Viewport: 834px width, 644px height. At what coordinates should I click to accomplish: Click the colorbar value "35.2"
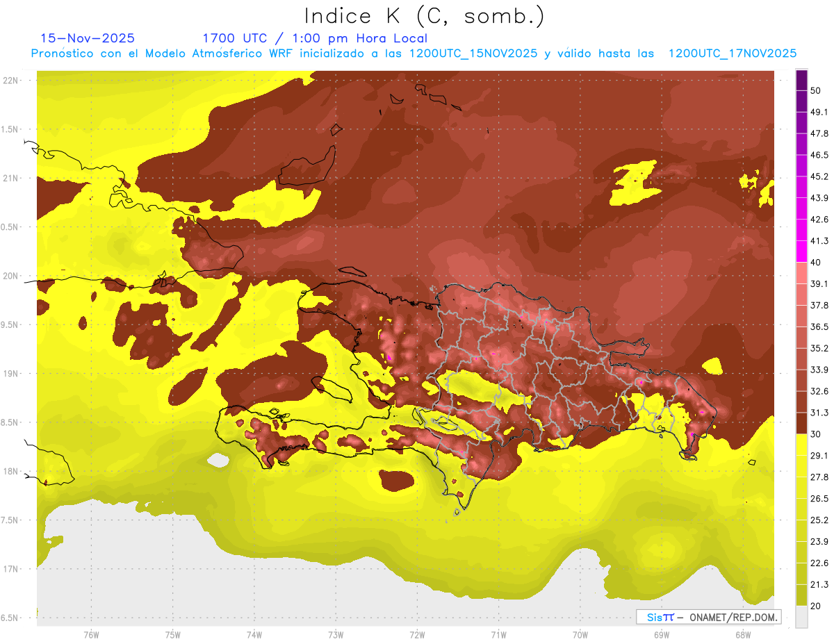819,348
